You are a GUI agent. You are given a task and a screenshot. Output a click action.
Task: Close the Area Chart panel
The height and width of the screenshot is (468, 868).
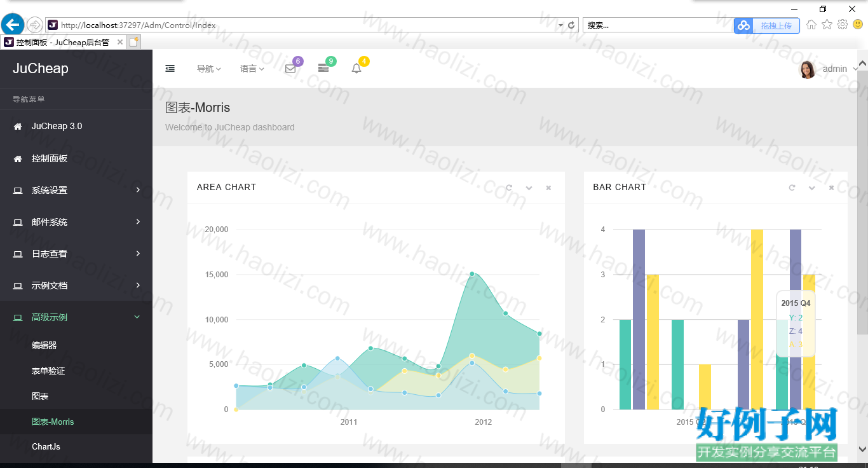tap(548, 188)
